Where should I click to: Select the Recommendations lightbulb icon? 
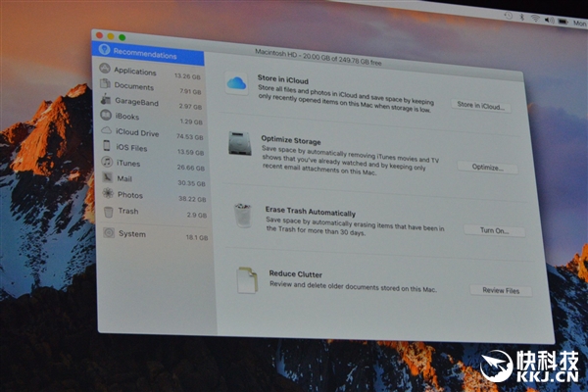tap(104, 49)
